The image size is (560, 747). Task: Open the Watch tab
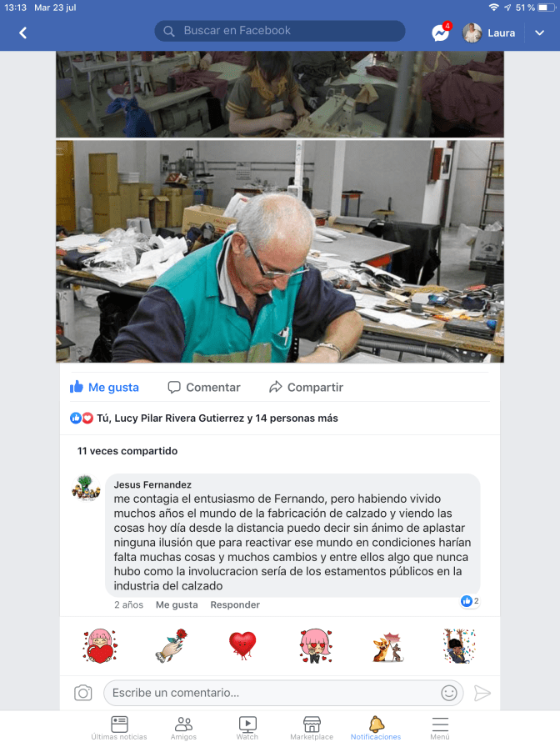point(247,729)
